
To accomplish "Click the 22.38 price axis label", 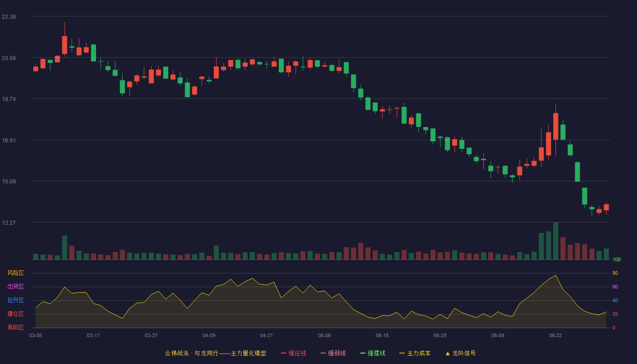I will click(9, 16).
